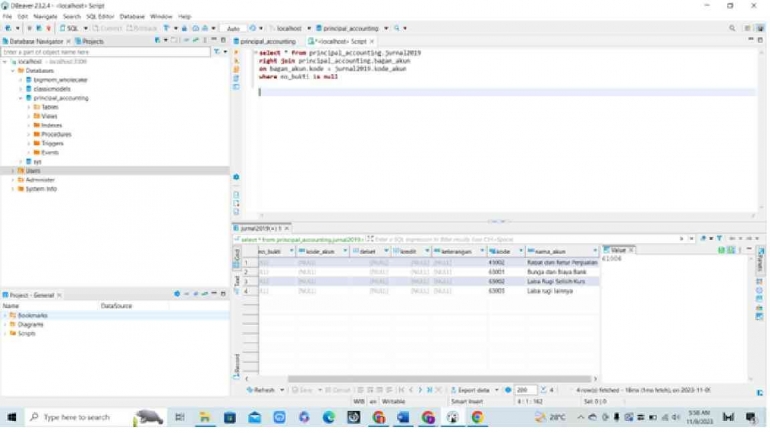Expand the classicmodels database node
770x433 pixels.
pos(21,89)
